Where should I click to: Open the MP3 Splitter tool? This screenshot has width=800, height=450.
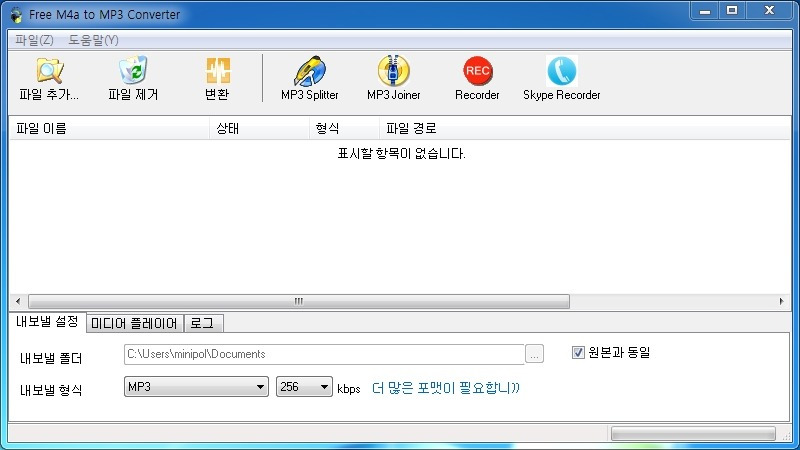tap(310, 78)
